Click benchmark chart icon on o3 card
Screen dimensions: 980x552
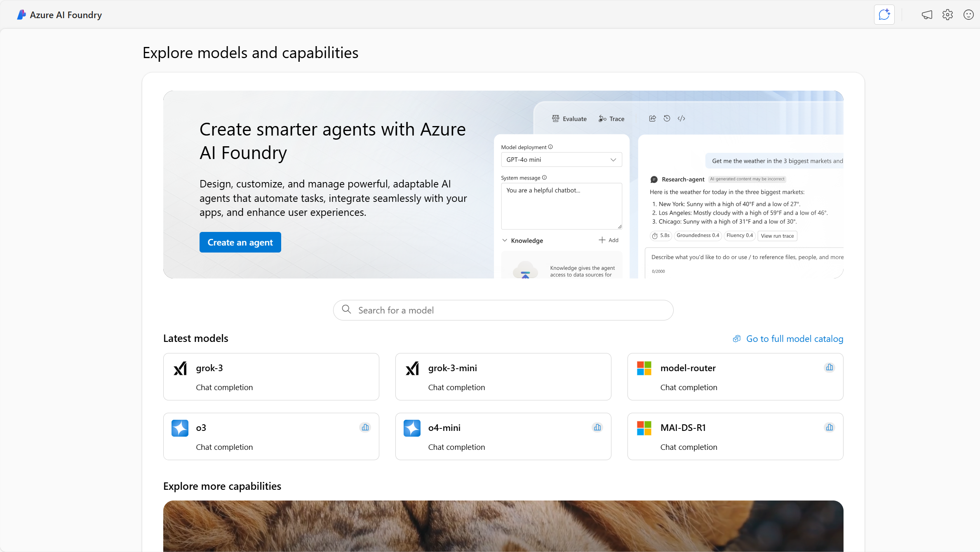coord(365,427)
